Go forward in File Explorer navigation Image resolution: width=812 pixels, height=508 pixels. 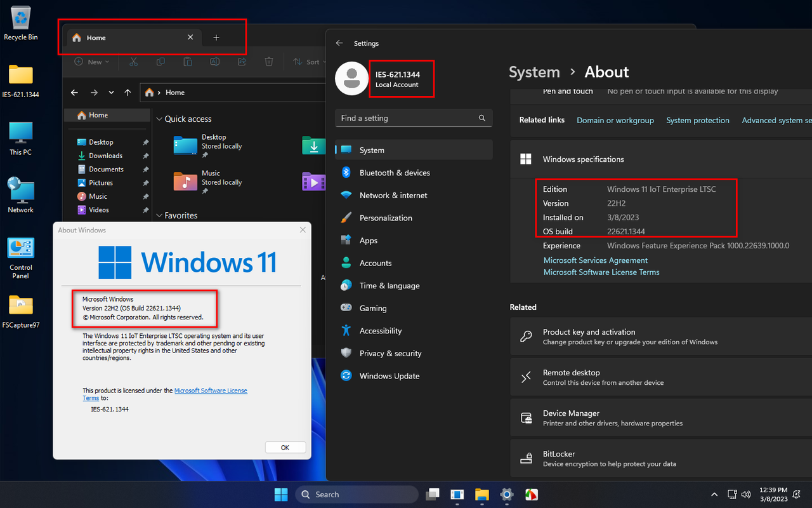point(94,92)
